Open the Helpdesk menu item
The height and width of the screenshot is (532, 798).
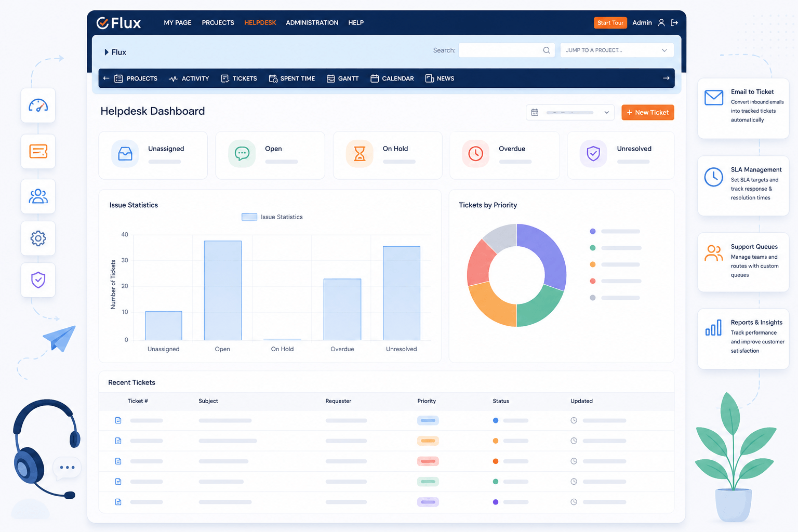[x=260, y=23]
